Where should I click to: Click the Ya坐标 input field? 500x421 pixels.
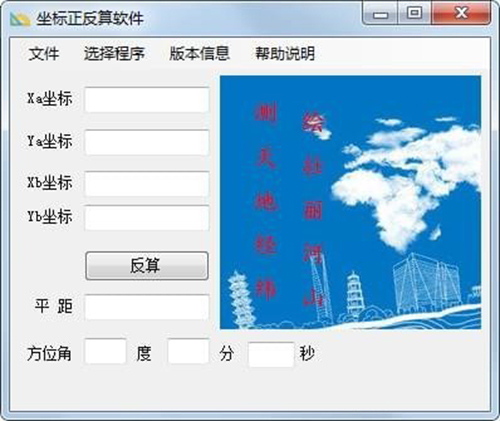click(147, 142)
